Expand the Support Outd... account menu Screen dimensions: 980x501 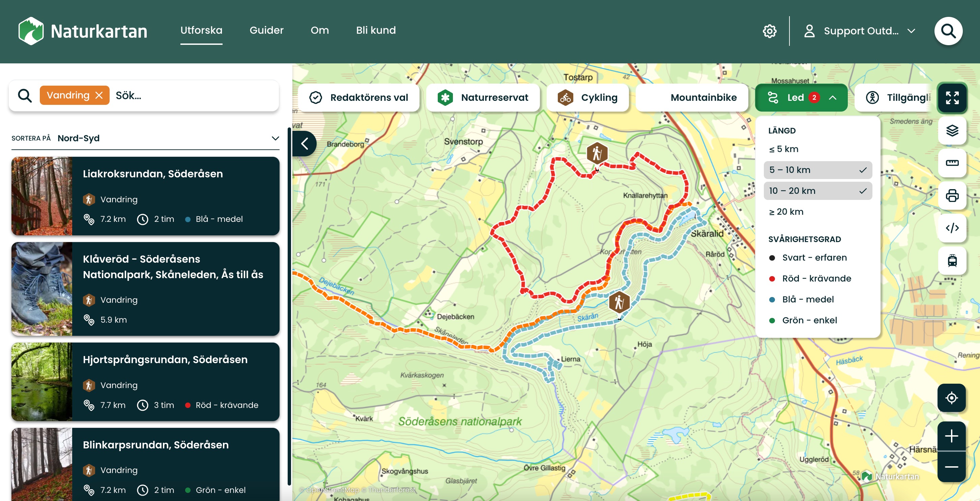click(x=860, y=31)
